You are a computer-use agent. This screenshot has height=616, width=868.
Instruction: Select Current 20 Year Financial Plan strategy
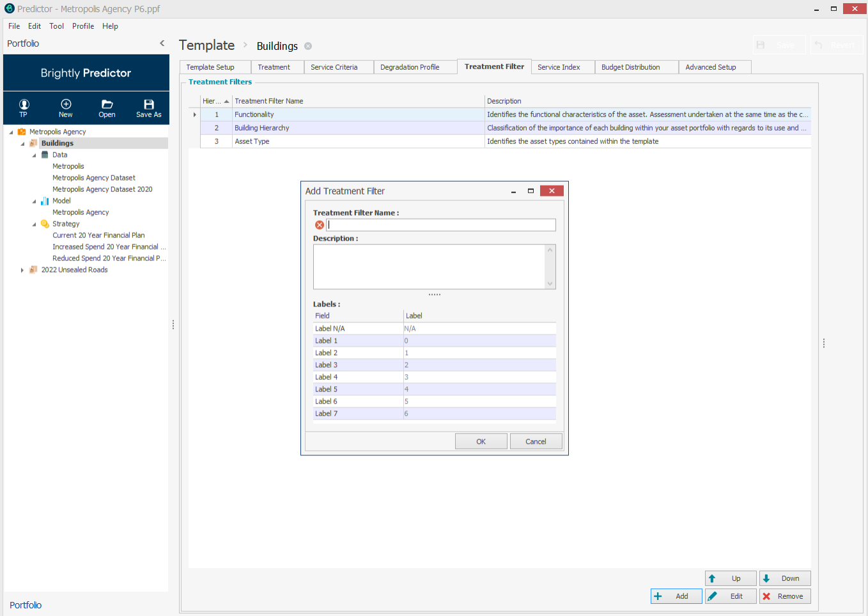[98, 235]
